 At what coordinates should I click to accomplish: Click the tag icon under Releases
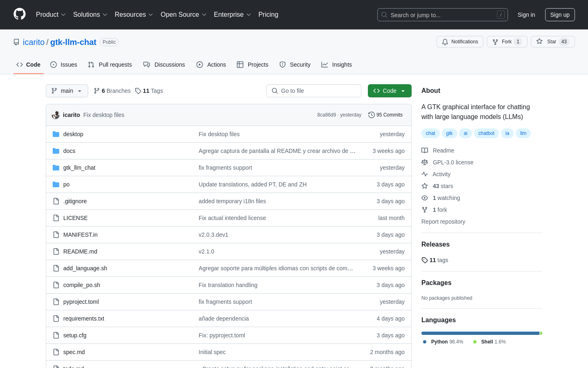tap(425, 260)
